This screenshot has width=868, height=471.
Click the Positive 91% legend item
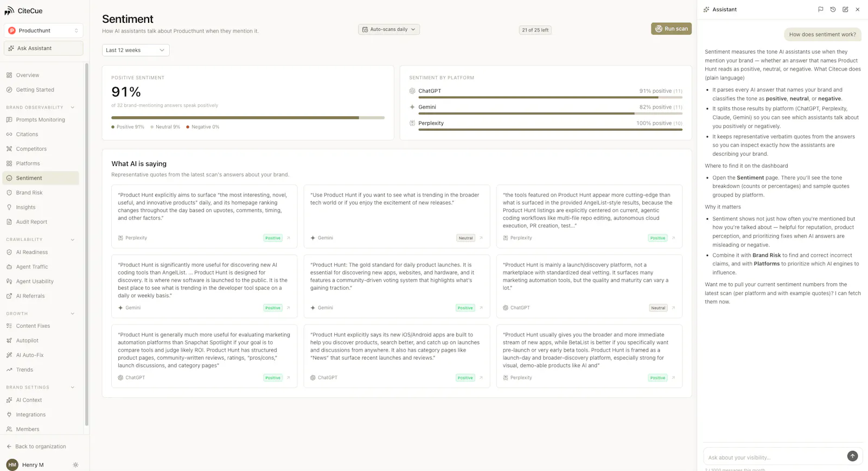[x=128, y=127]
